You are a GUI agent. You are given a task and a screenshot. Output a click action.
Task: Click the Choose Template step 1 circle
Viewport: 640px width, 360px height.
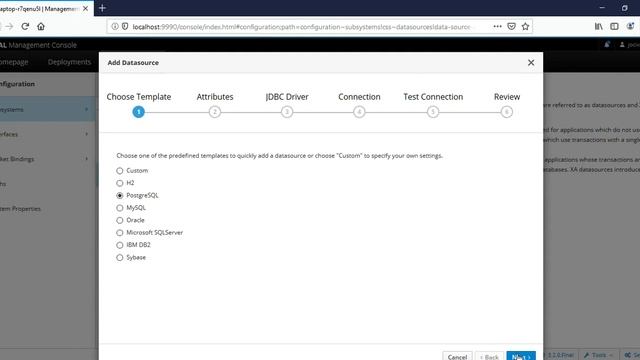[138, 112]
